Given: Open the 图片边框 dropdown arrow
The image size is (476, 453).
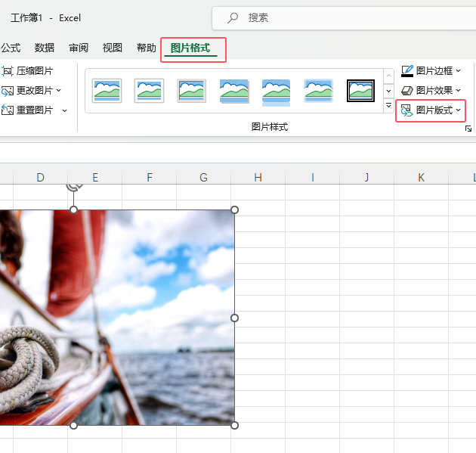Looking at the screenshot, I should tap(458, 71).
